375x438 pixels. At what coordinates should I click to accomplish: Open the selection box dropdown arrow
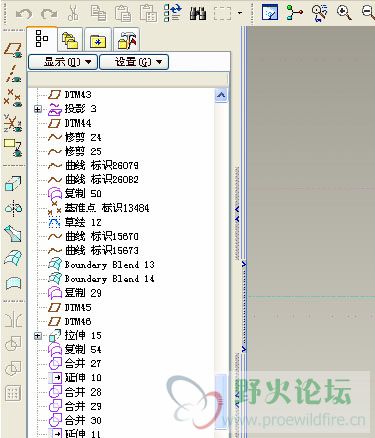[240, 14]
